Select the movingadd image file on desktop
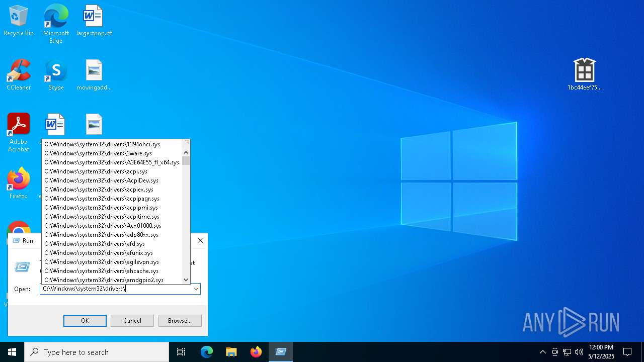Viewport: 644px width, 362px height. tap(94, 75)
